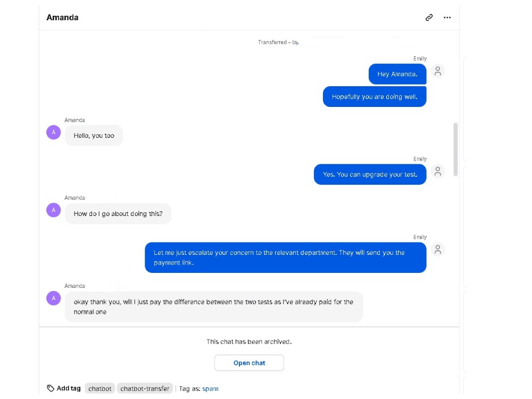This screenshot has height=399, width=532.
Task: Click the 'Yes. You can upgrade your test.' message
Action: tap(370, 174)
